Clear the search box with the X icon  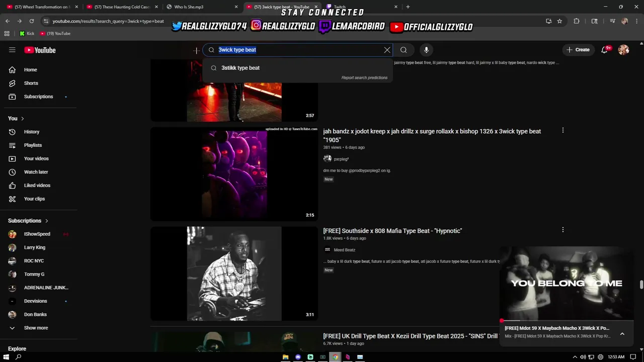coord(387,50)
